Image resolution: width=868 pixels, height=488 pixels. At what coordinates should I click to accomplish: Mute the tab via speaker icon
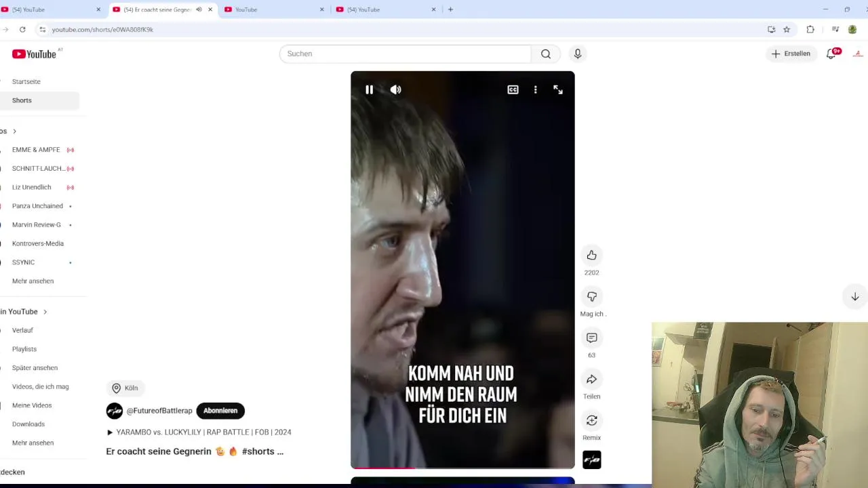click(199, 9)
